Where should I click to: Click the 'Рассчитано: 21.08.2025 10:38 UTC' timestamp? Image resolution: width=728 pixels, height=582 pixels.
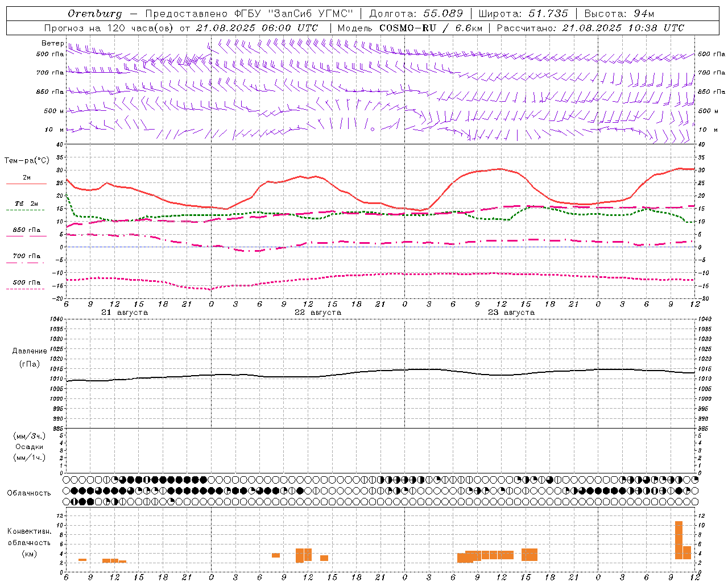[590, 28]
